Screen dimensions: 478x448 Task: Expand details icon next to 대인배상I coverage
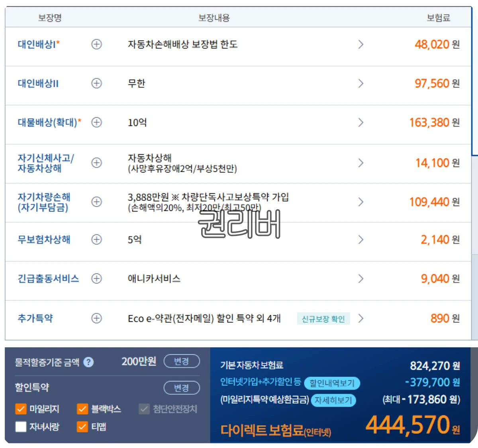96,44
